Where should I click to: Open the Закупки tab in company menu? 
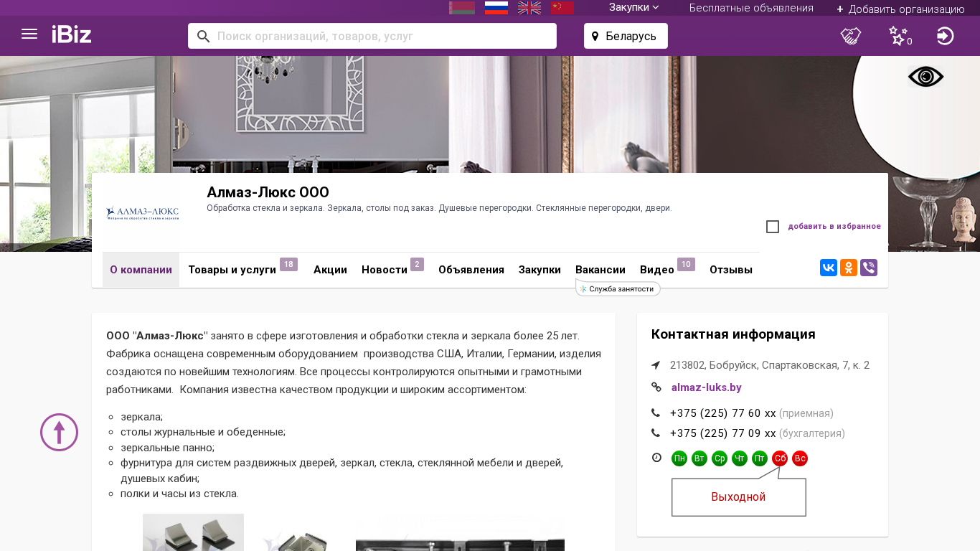tap(540, 270)
